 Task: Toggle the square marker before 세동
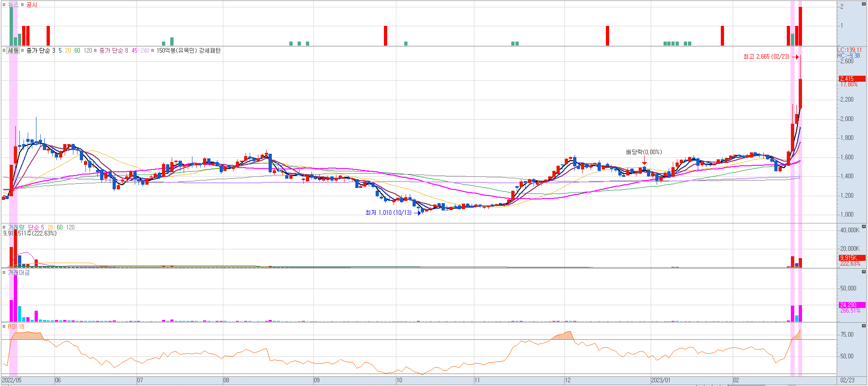coord(4,50)
